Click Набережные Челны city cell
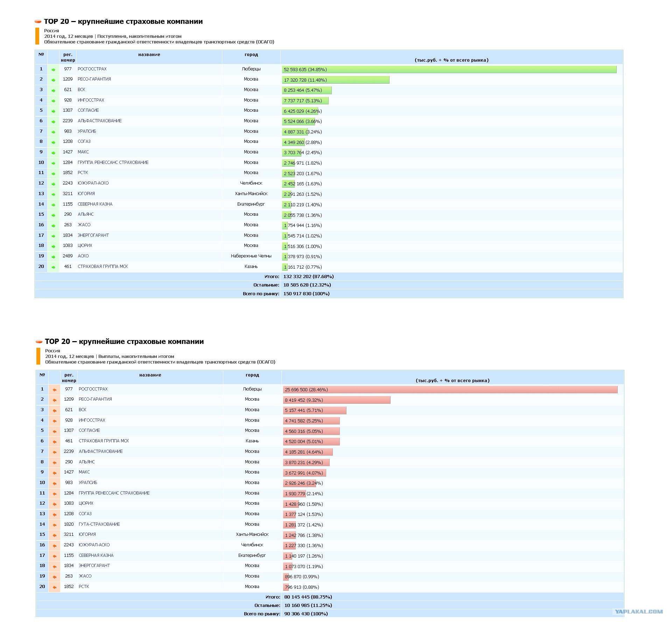 click(x=251, y=256)
